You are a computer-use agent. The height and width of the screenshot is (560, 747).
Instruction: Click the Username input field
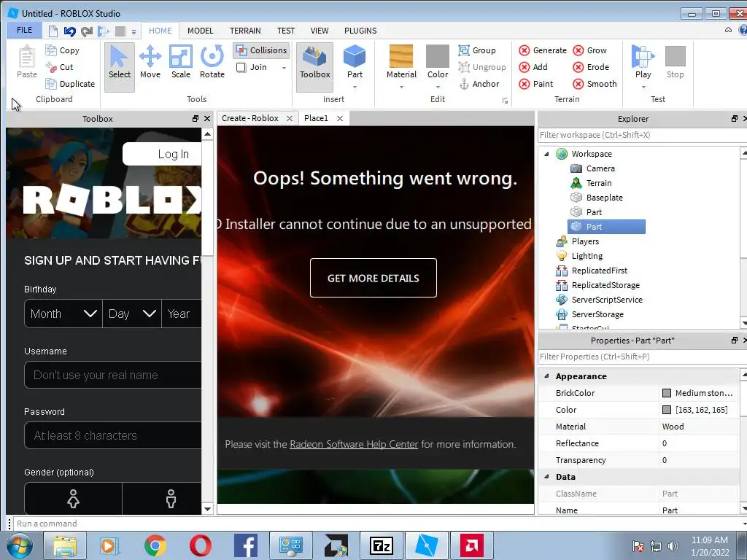click(113, 375)
